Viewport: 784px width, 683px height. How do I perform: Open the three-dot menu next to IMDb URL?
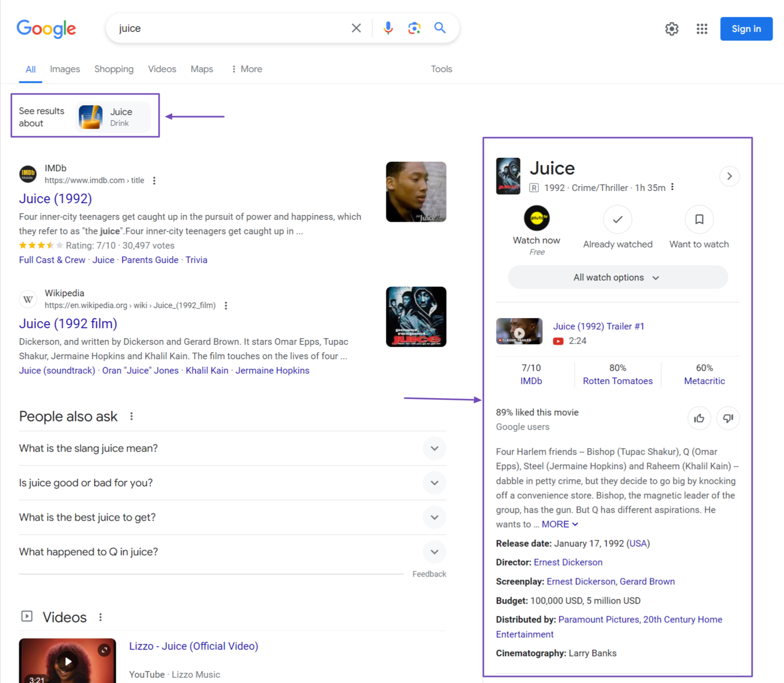pyautogui.click(x=155, y=180)
